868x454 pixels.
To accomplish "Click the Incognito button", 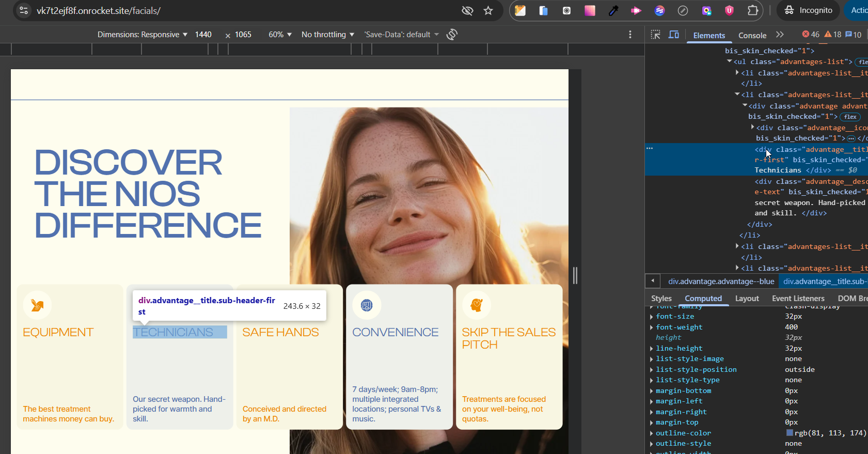I will (x=809, y=10).
